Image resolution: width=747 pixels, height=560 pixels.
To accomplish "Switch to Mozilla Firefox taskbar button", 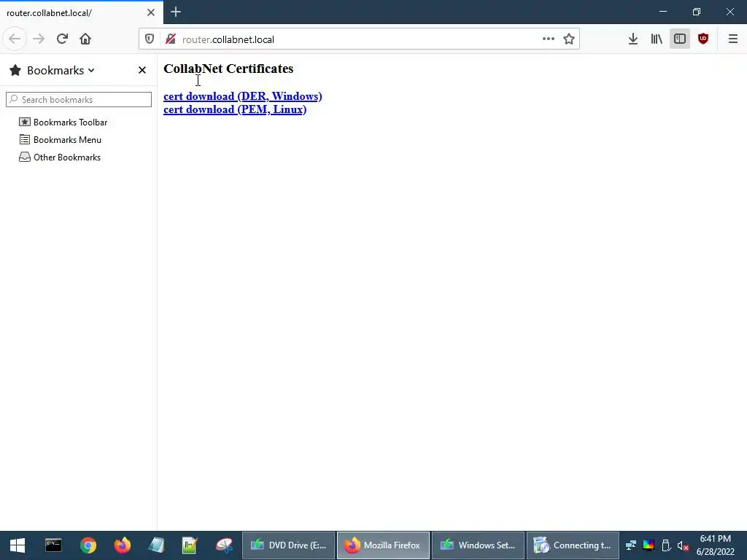I will 384,545.
